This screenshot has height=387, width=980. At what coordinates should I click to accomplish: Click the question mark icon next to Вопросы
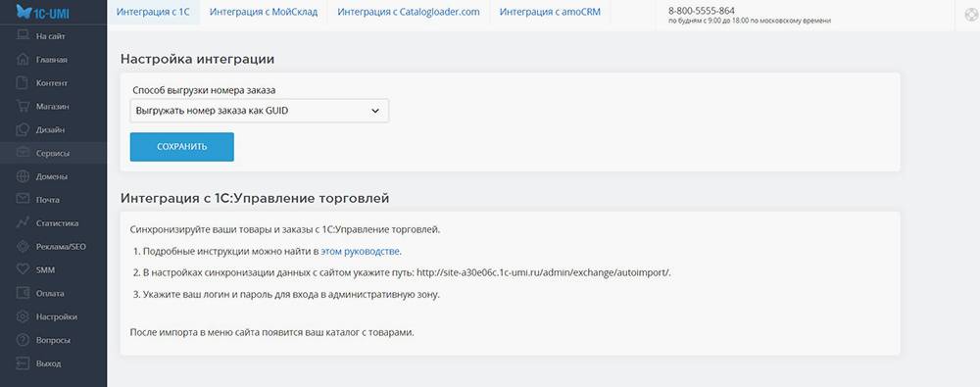tap(24, 340)
